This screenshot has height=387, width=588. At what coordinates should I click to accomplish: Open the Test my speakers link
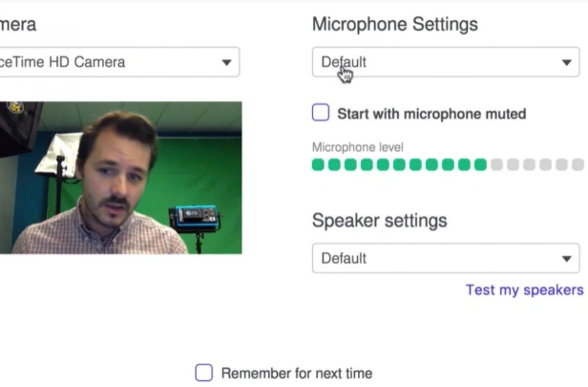(x=525, y=290)
